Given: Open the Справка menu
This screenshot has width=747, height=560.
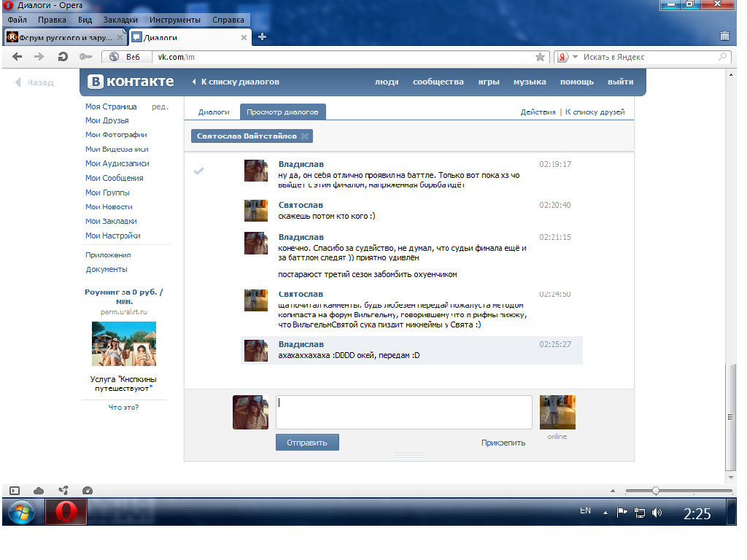Looking at the screenshot, I should point(228,20).
